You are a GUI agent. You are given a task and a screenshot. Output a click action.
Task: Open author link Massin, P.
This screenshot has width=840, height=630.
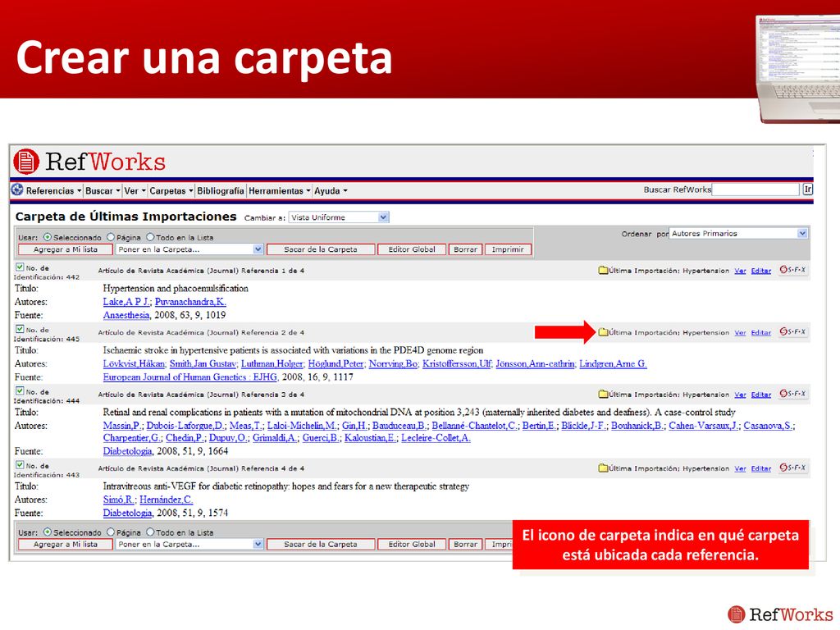tap(123, 426)
